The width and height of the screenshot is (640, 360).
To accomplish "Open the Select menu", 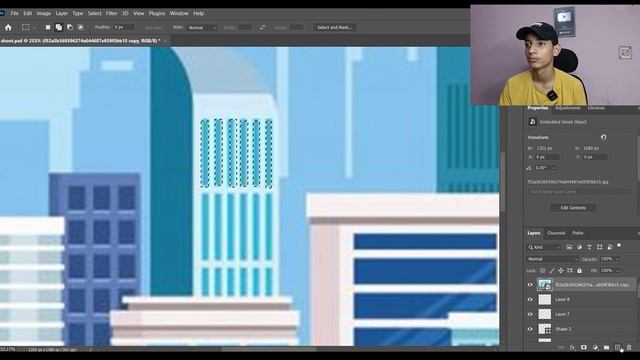I will 94,13.
